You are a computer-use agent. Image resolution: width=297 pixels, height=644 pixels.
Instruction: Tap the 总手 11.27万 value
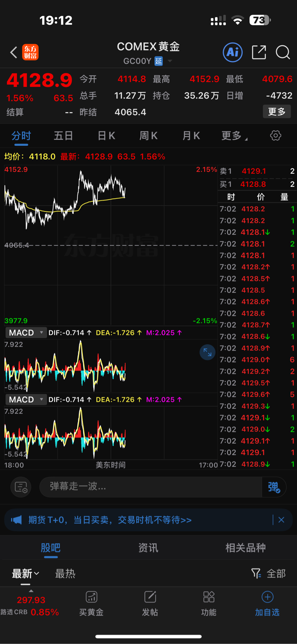[x=130, y=96]
